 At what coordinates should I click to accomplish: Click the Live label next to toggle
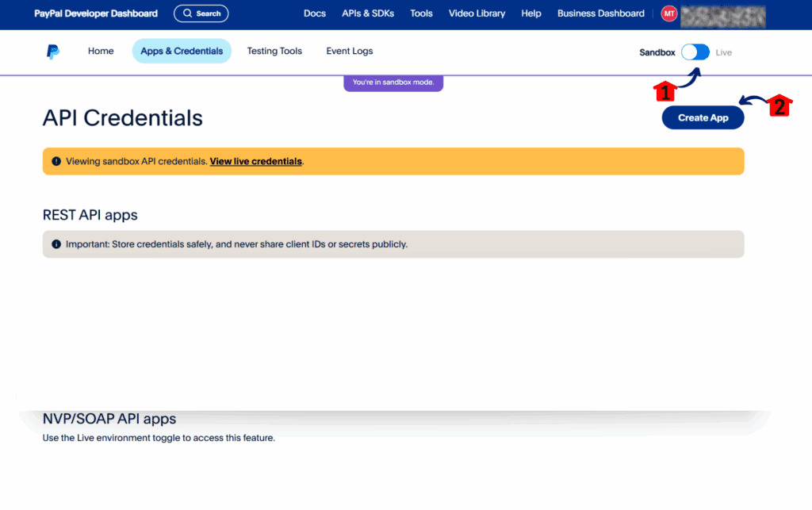(723, 53)
